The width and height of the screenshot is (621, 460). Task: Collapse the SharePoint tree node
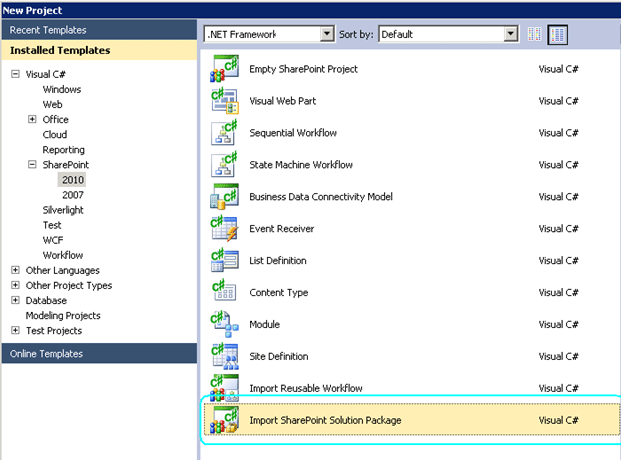click(x=32, y=164)
